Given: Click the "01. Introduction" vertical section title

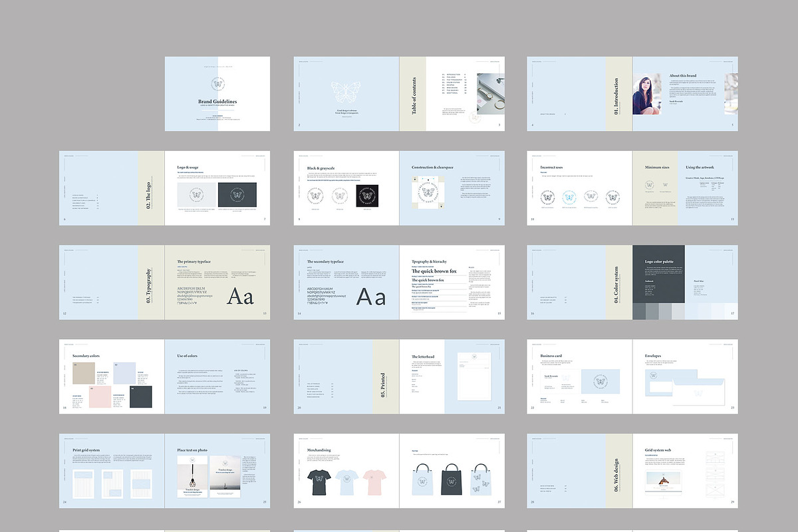Looking at the screenshot, I should [616, 96].
